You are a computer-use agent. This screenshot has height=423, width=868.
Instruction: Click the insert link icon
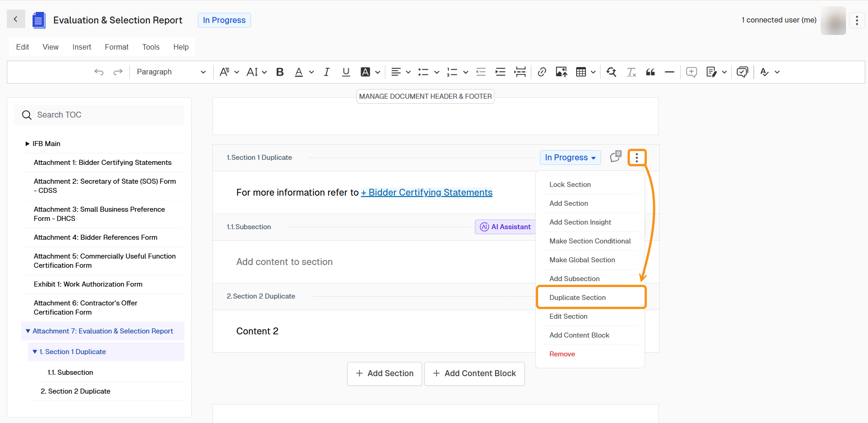(542, 72)
